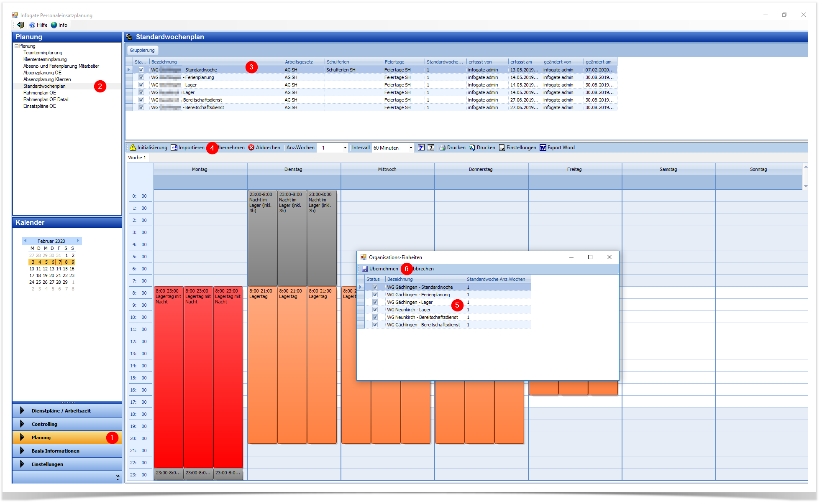The image size is (822, 504).
Task: Toggle status checkbox for AG SH Lager row dated 14.05.2019, first one
Action: 141,85
